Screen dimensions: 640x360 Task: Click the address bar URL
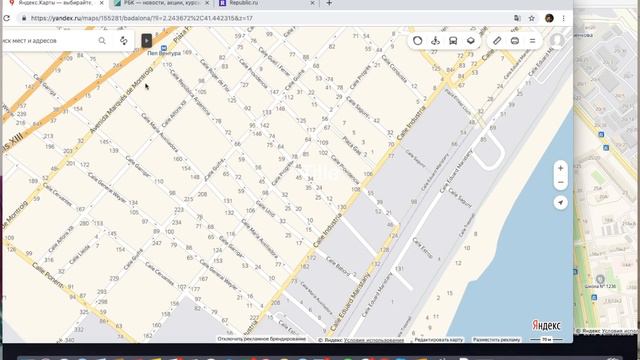142,18
